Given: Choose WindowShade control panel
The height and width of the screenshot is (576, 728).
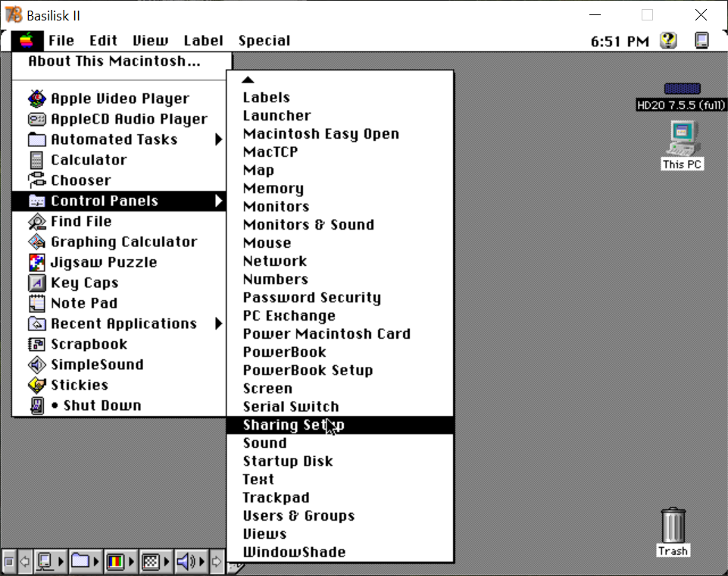Looking at the screenshot, I should tap(340, 552).
